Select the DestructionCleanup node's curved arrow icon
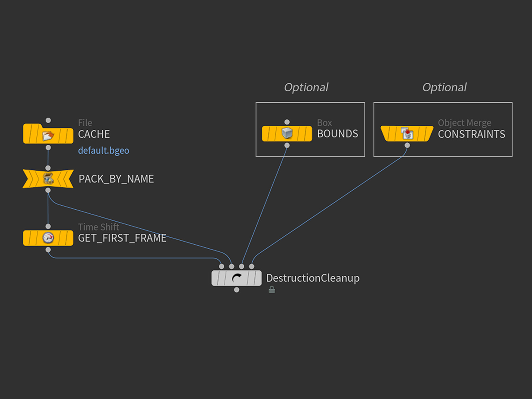 tap(236, 278)
